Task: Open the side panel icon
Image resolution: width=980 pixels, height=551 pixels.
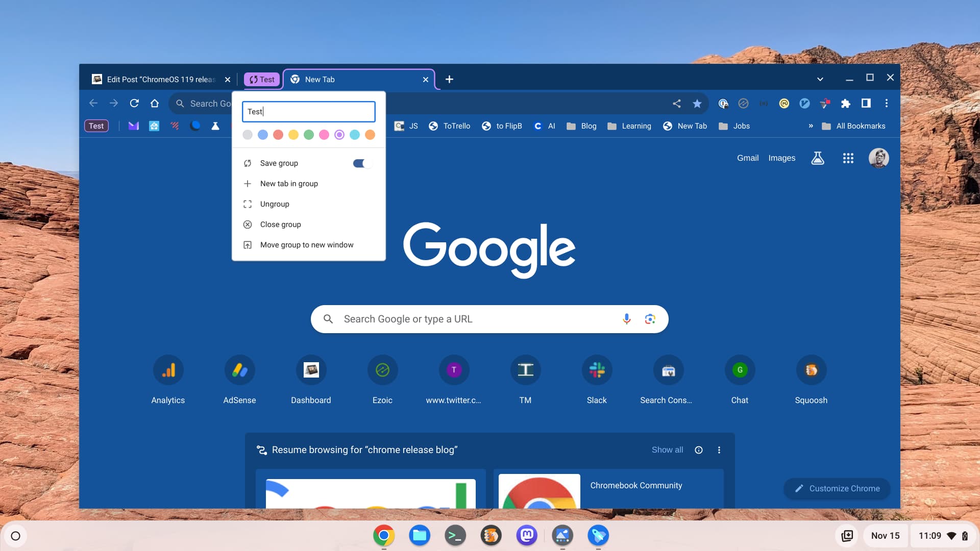Action: click(866, 104)
